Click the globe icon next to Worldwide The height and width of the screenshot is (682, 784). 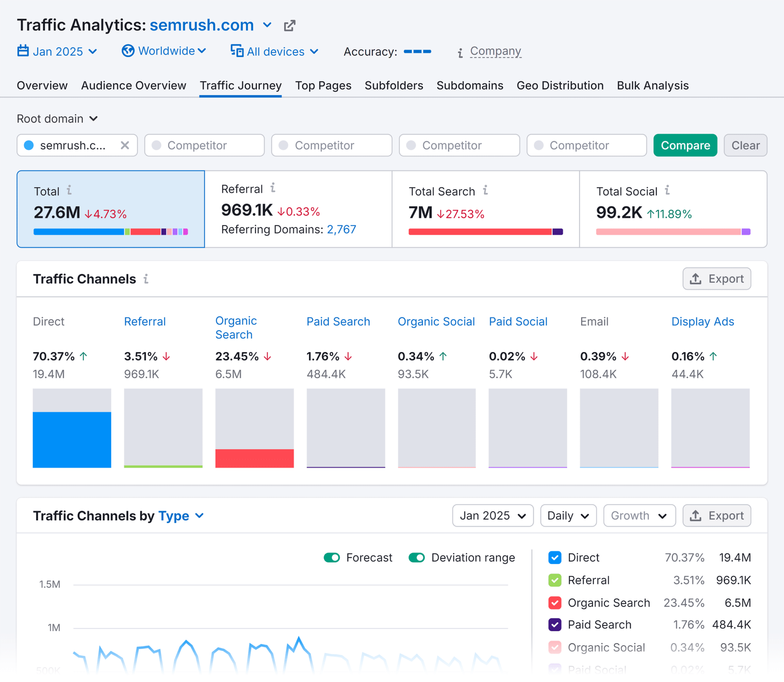[128, 51]
